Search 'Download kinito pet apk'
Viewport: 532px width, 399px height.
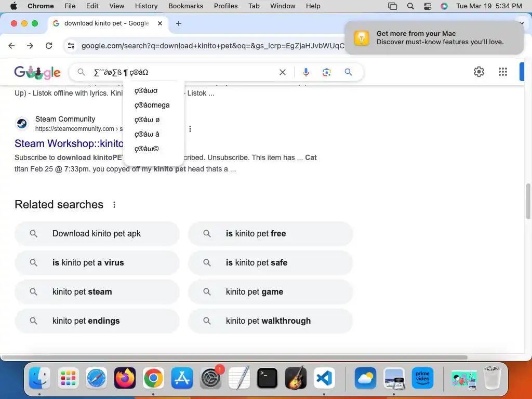97,234
